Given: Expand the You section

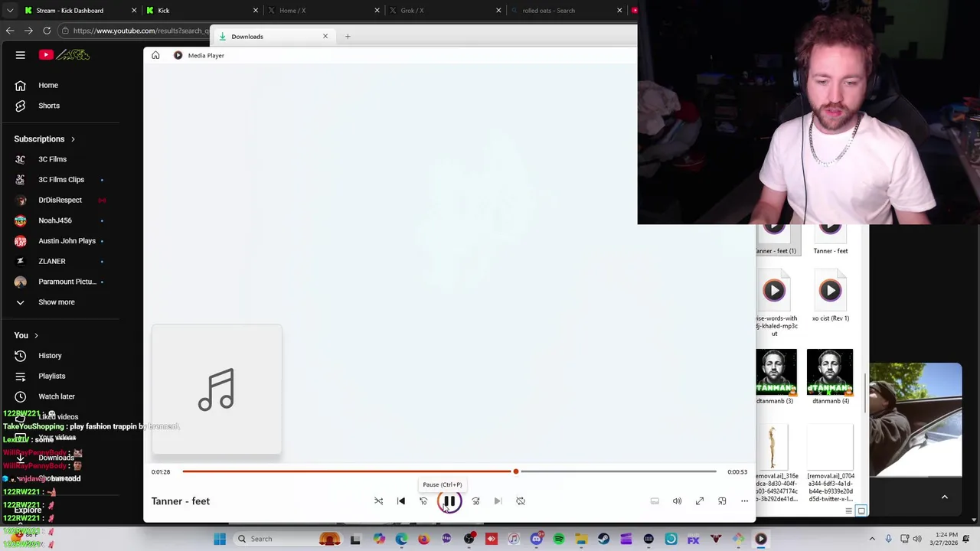Looking at the screenshot, I should pyautogui.click(x=26, y=335).
